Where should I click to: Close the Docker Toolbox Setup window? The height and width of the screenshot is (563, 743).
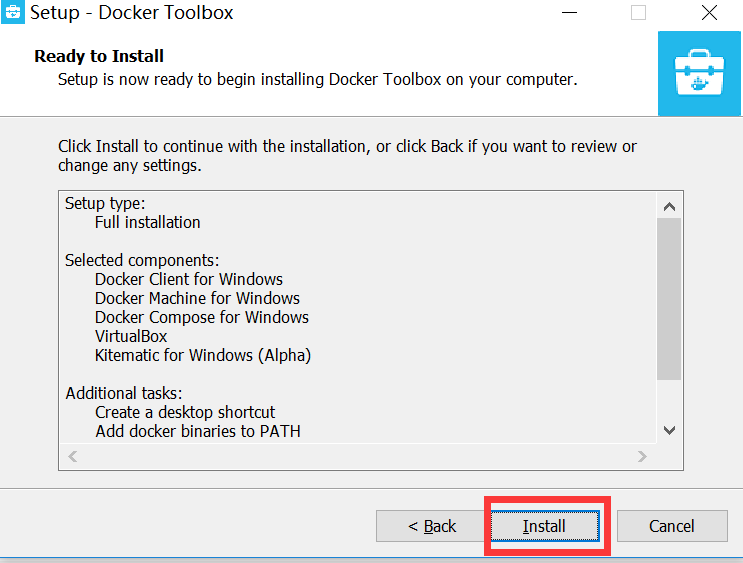tap(708, 14)
